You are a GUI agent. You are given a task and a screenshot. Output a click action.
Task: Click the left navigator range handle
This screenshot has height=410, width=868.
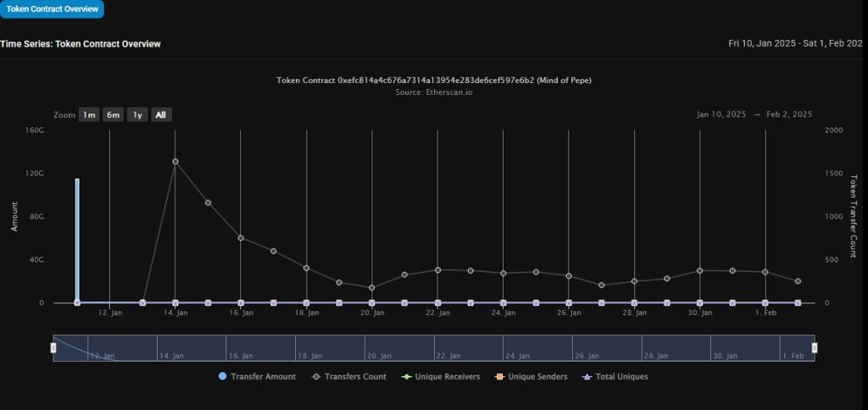pos(53,348)
